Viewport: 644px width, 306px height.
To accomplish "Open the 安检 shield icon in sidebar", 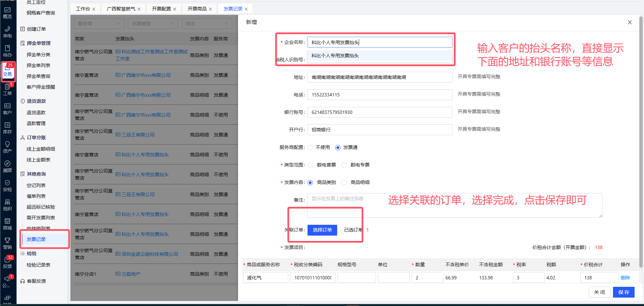I will point(7,186).
